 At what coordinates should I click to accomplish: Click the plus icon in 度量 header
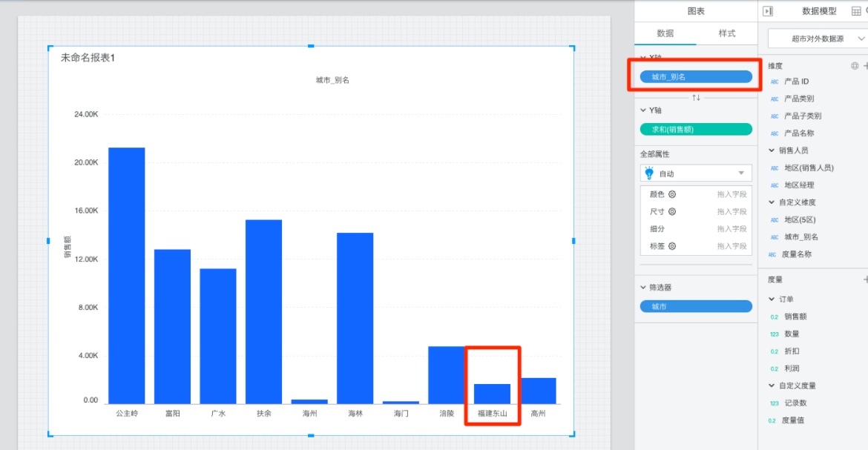click(865, 279)
